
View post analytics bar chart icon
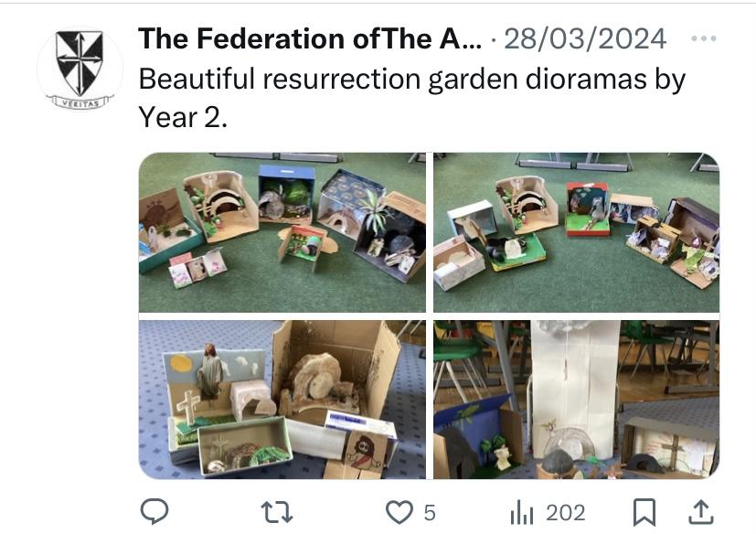coord(522,512)
